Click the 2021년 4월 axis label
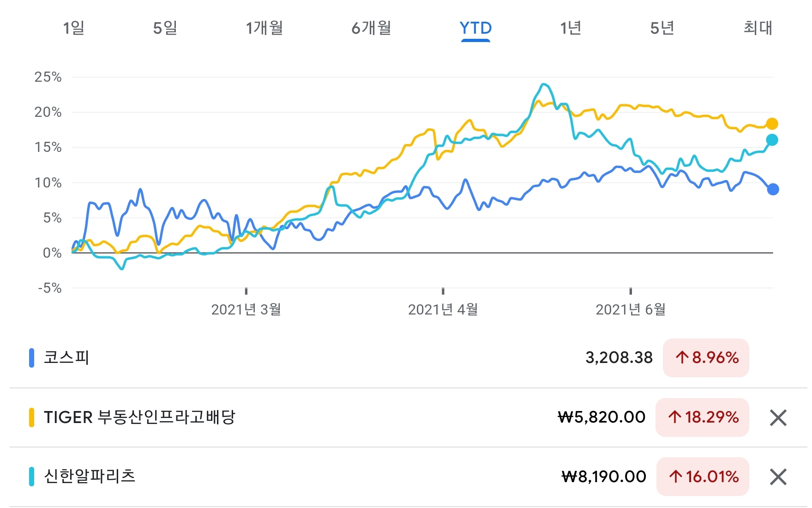Viewport: 812px width, 508px height. 443,309
